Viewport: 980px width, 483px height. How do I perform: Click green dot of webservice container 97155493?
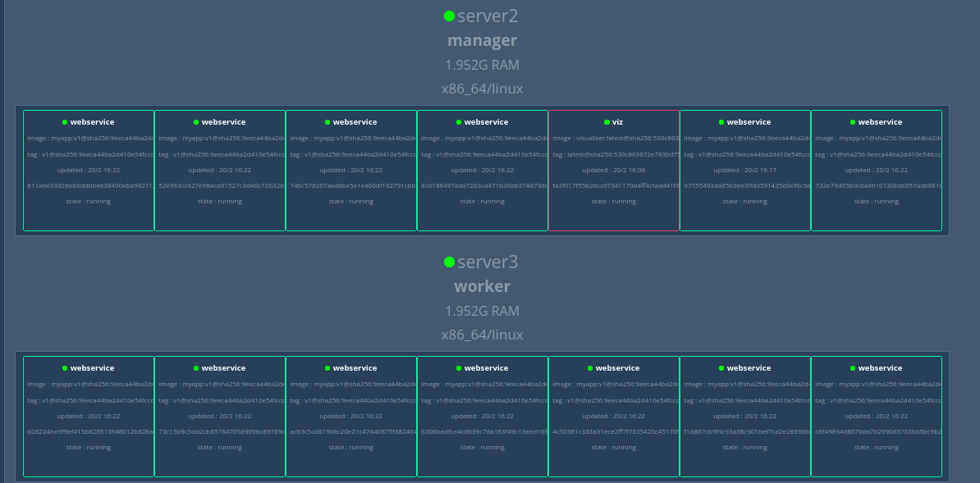point(721,122)
